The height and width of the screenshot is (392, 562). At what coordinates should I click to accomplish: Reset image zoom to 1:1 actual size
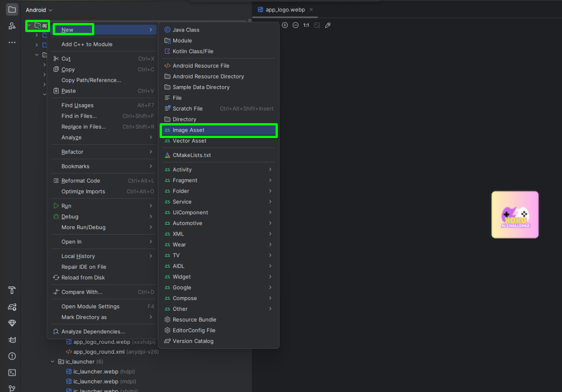click(306, 25)
